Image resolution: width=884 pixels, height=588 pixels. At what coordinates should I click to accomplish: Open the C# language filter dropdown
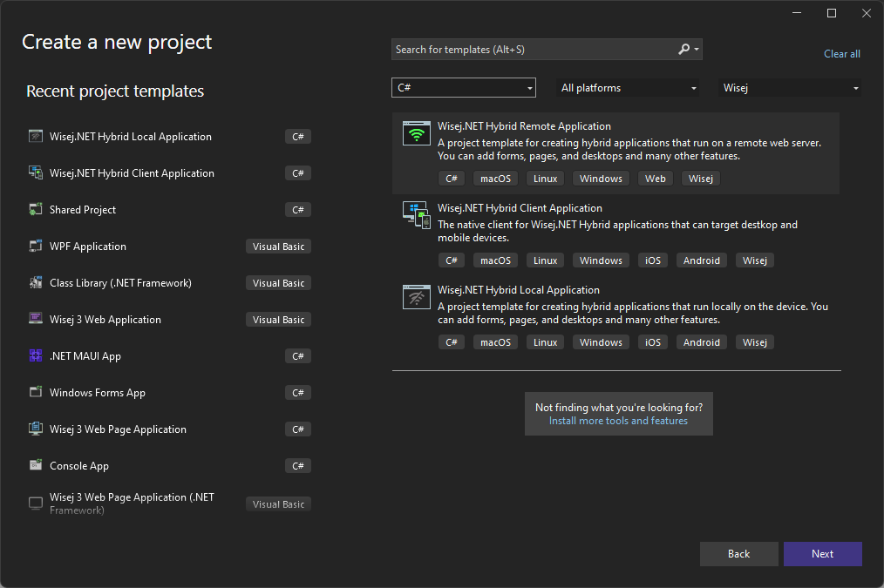click(463, 87)
